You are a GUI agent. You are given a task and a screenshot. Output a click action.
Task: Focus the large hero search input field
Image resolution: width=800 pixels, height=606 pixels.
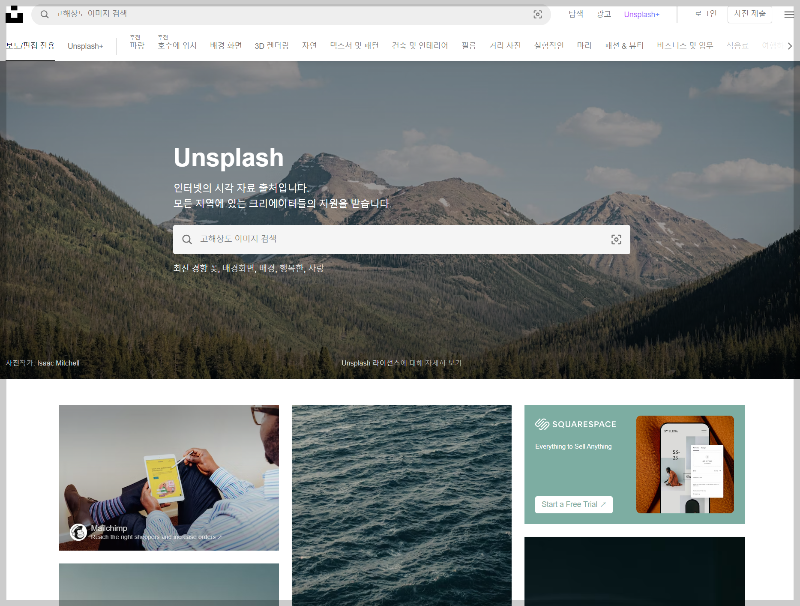(401, 239)
